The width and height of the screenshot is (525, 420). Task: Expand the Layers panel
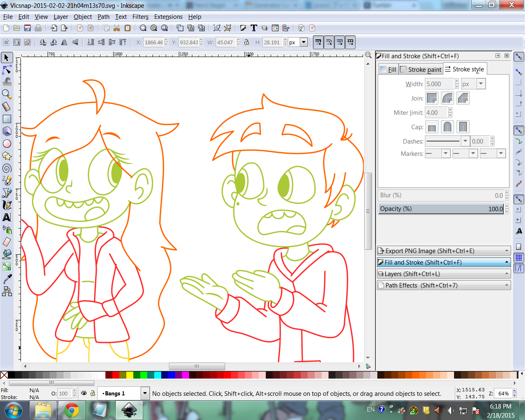pyautogui.click(x=444, y=274)
